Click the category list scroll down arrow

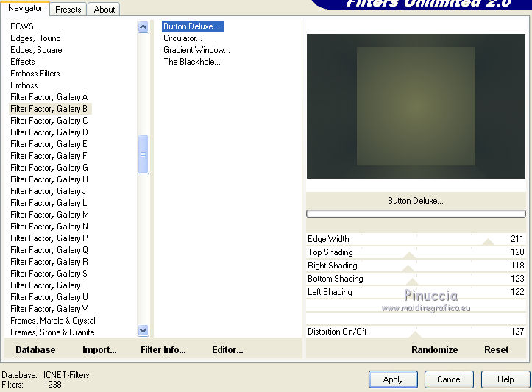tap(143, 330)
